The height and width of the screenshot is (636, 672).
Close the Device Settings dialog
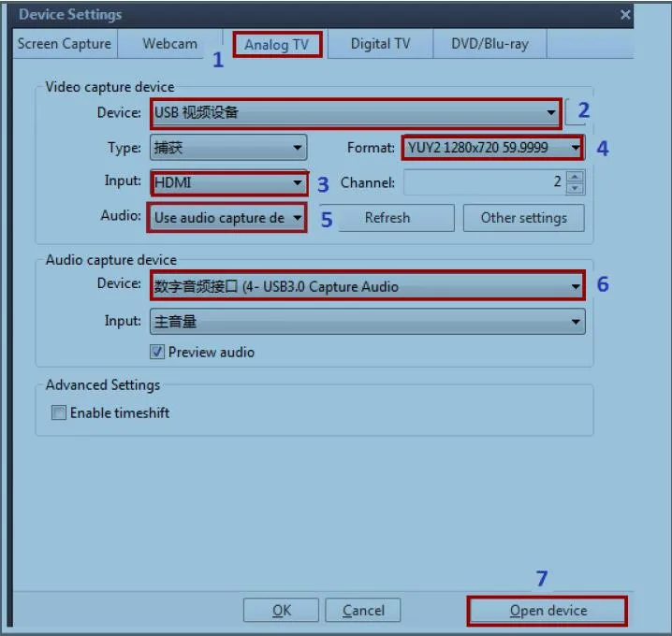tap(625, 15)
